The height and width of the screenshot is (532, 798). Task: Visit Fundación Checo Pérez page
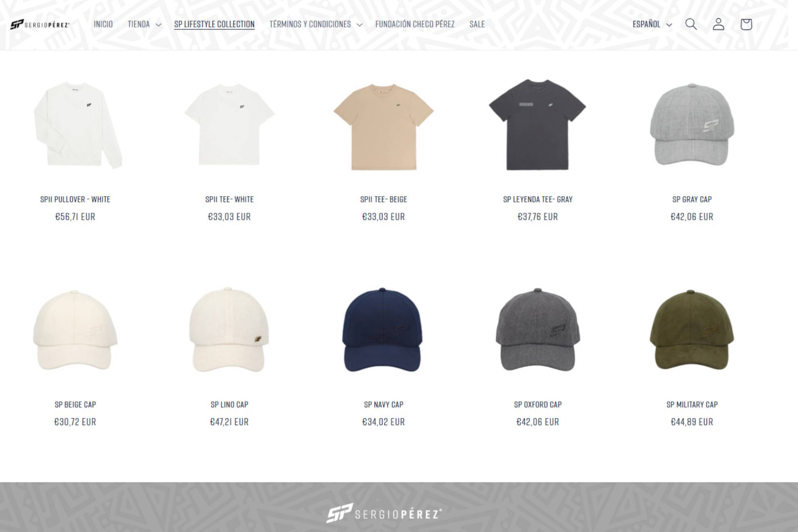click(x=415, y=24)
